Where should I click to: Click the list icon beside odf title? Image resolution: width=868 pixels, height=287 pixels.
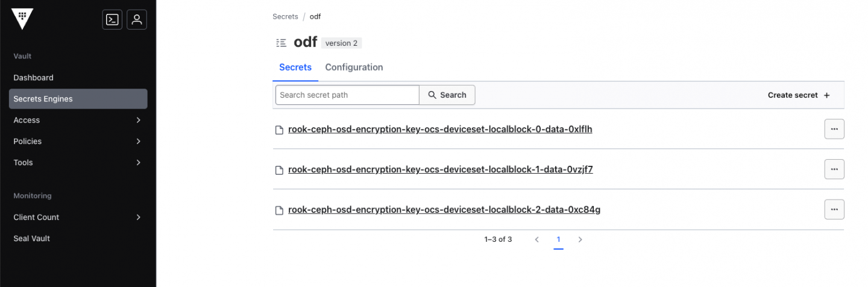[x=281, y=43]
